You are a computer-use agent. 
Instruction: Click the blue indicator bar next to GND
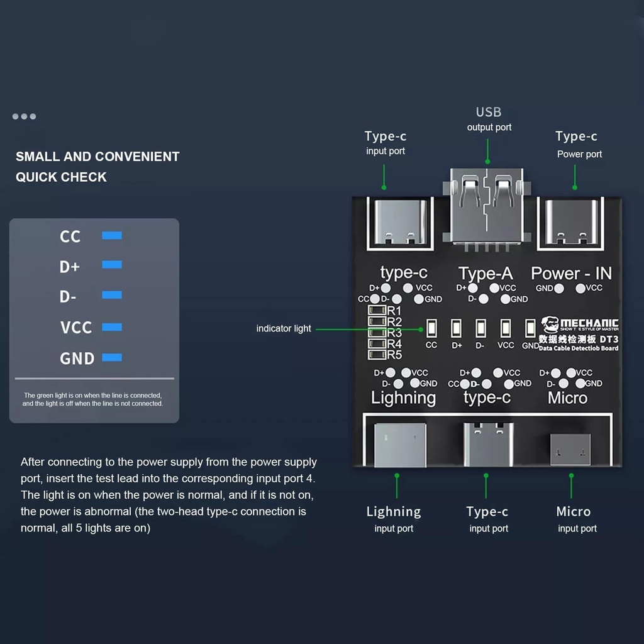[112, 357]
